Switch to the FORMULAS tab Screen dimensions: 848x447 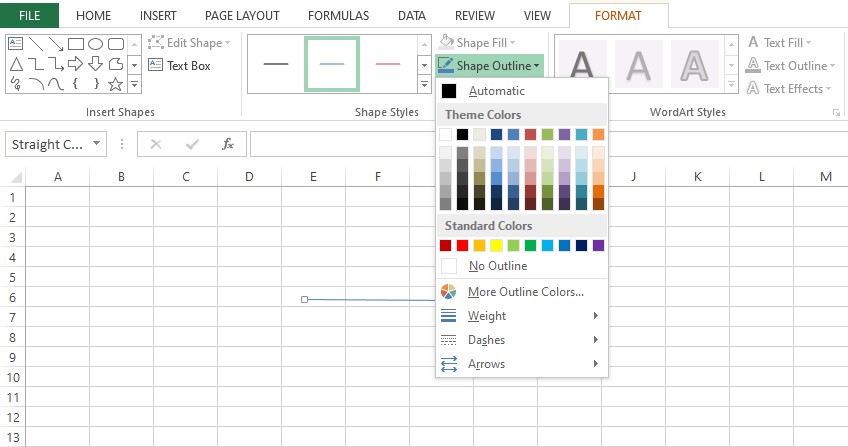(339, 16)
